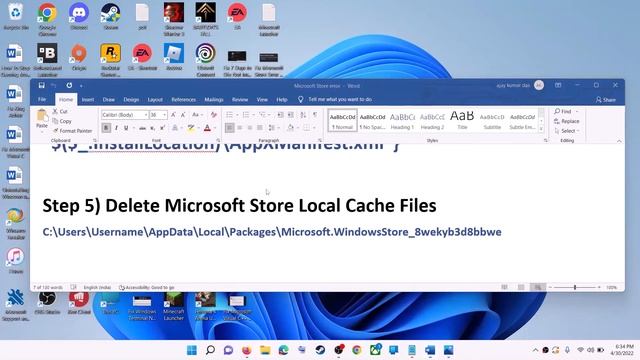Click the Text Highlight Color button
This screenshot has width=640, height=360.
(191, 128)
